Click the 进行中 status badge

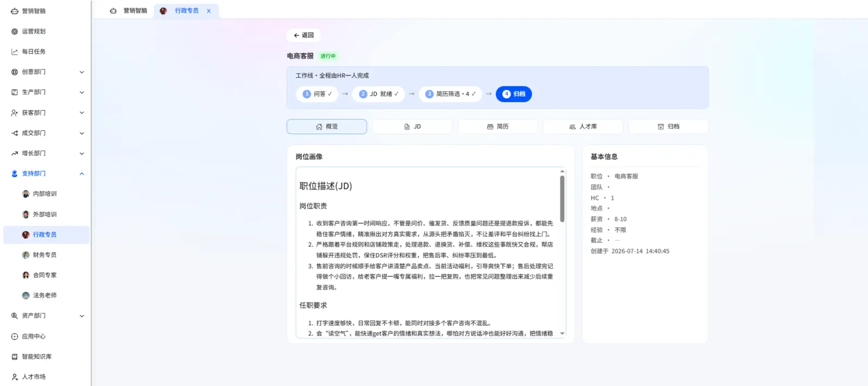click(328, 56)
